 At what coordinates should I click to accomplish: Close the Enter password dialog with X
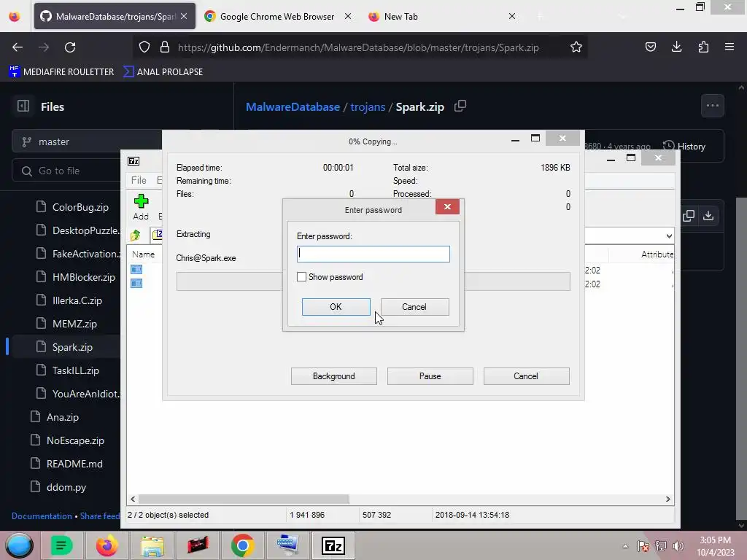tap(447, 206)
